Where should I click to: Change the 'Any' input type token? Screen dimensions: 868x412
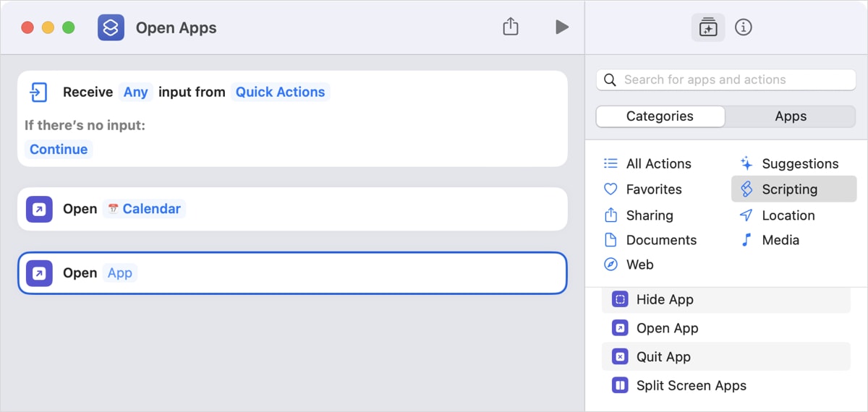(136, 92)
